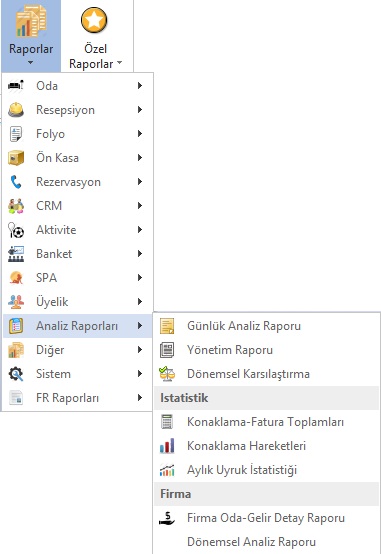Open Aylık Uyruk İstatistiği report
The image size is (381, 554).
pos(266,470)
